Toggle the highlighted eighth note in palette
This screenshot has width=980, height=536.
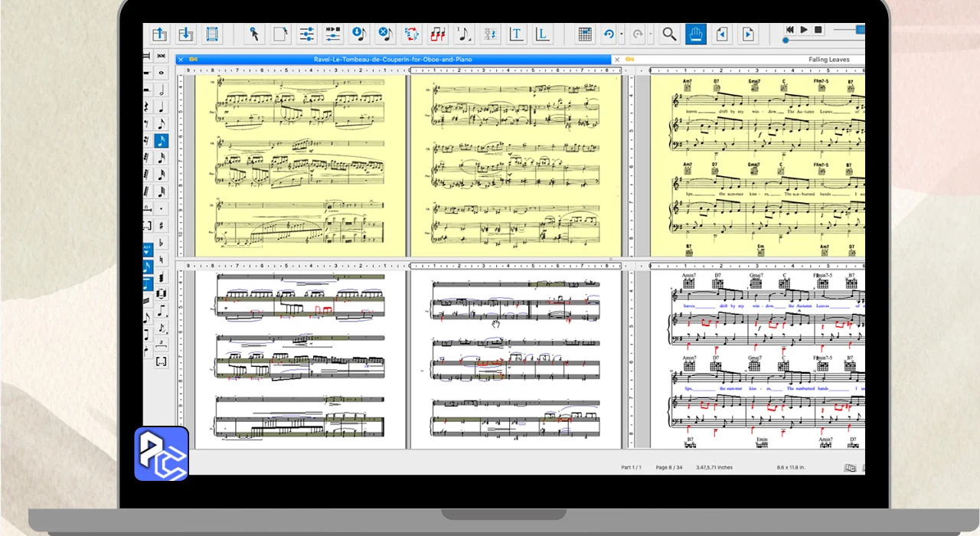pos(161,141)
